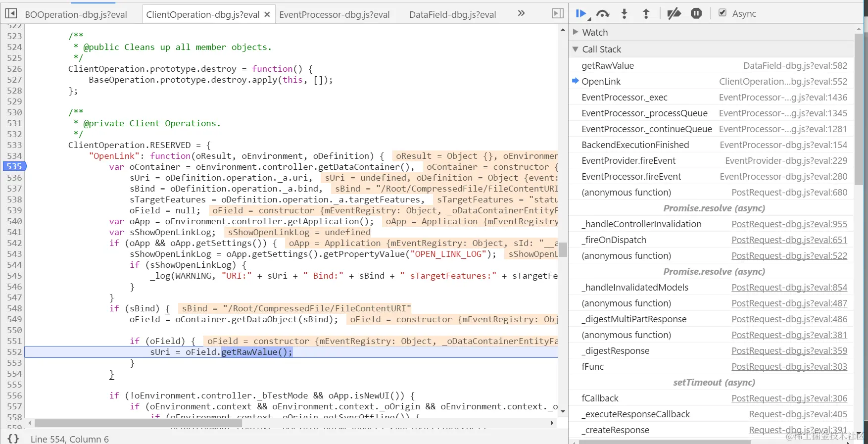
Task: Select EventProcessor._continueQueue stack frame
Action: coord(712,129)
